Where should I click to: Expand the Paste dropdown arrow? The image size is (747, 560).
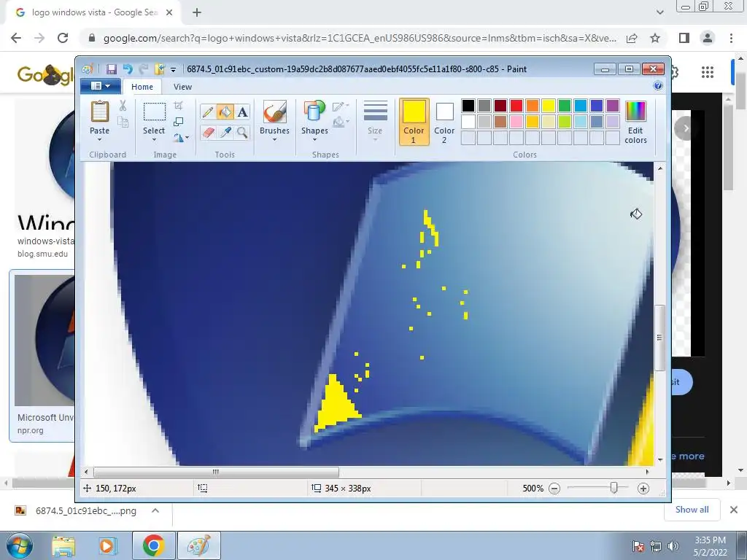[99, 140]
